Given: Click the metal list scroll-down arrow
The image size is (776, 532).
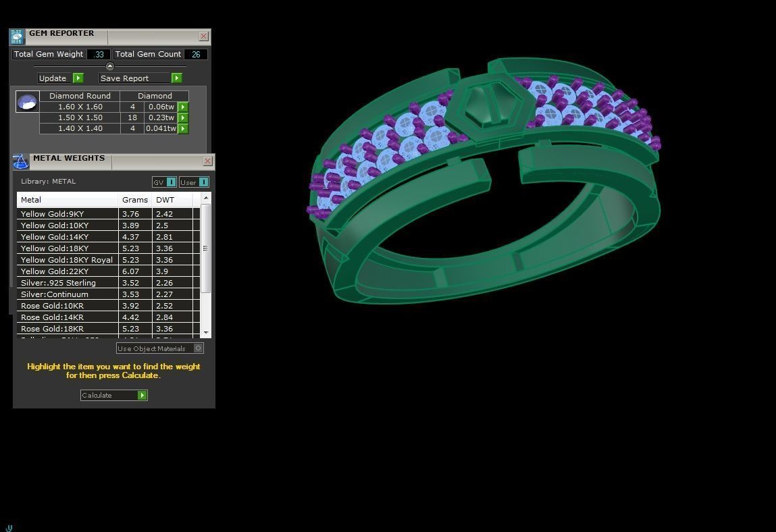Looking at the screenshot, I should pos(206,333).
